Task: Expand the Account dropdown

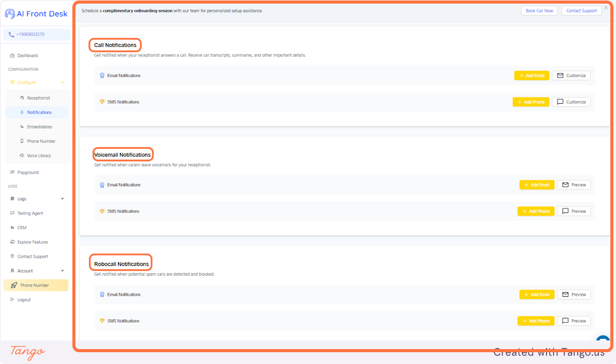Action: 62,271
